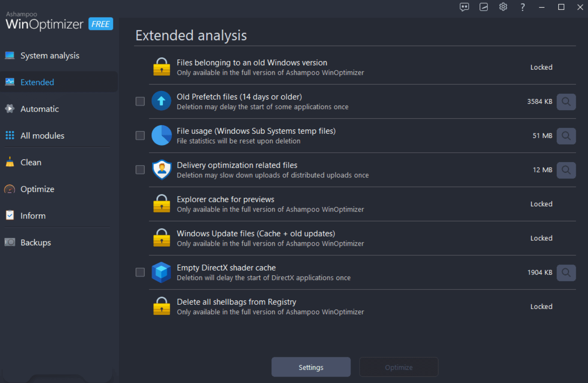Click the Settings button at the bottom
Image resolution: width=588 pixels, height=383 pixels.
[x=311, y=367]
